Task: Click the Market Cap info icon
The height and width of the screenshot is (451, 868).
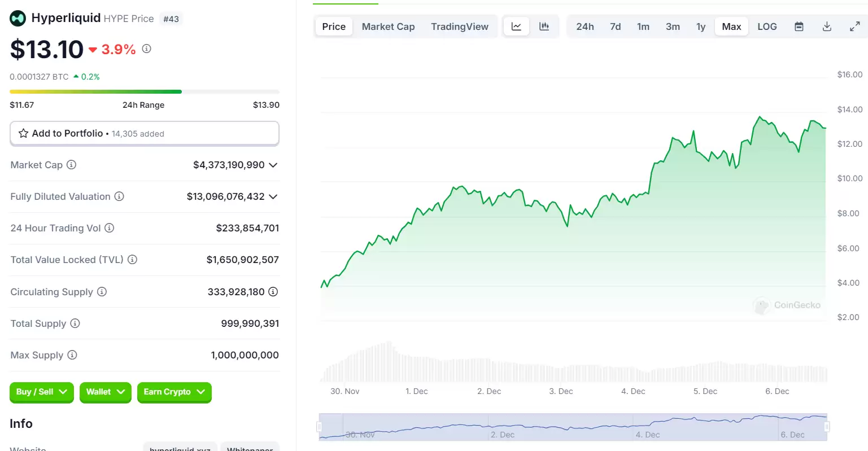Action: pos(71,165)
